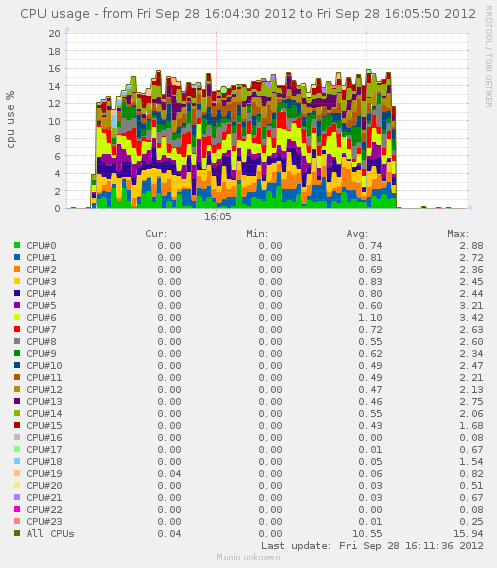497x568 pixels.
Task: Click the All CPUs legend label
Action: click(50, 534)
